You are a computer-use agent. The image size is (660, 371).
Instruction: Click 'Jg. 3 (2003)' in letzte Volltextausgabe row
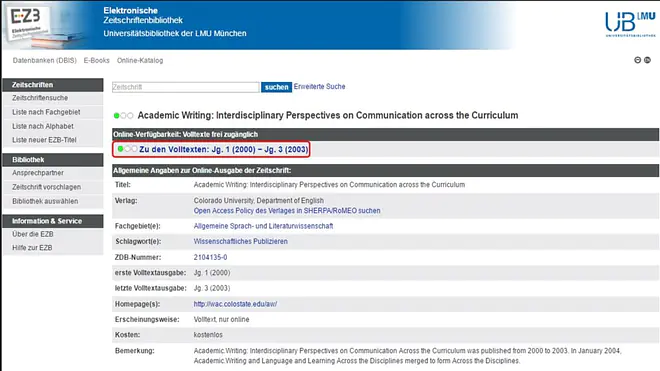212,288
